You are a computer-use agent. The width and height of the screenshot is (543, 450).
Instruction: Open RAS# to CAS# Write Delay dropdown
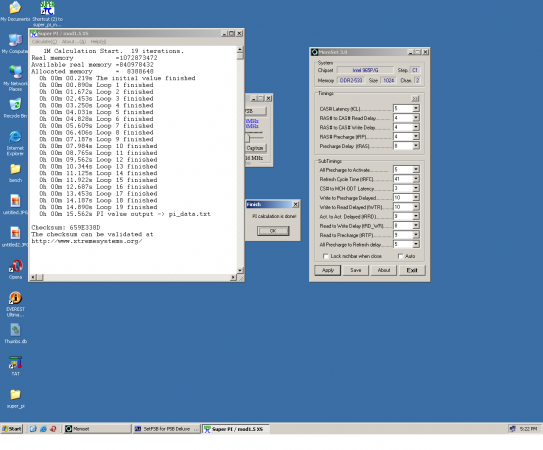(x=416, y=127)
